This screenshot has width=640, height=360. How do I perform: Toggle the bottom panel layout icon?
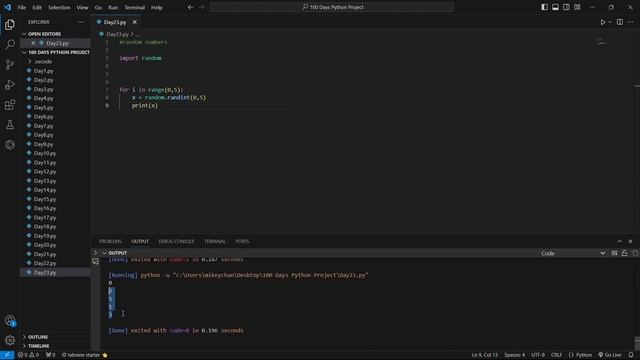point(556,7)
